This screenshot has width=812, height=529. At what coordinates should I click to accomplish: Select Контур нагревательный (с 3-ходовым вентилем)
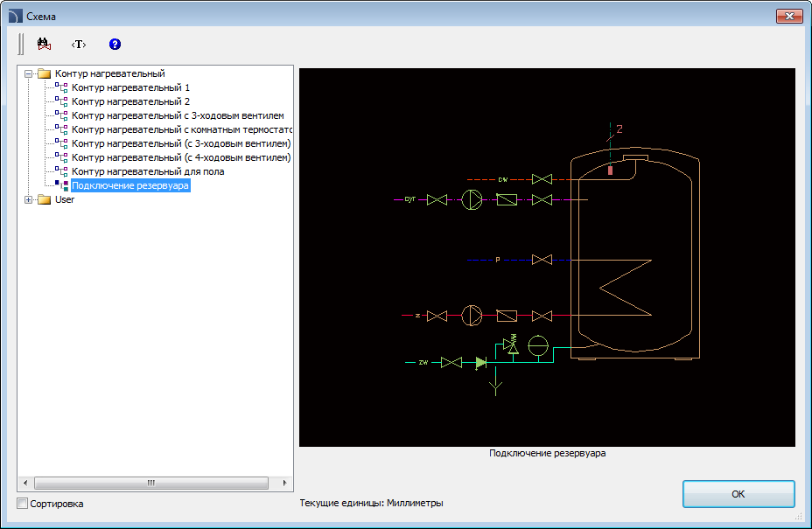(181, 143)
